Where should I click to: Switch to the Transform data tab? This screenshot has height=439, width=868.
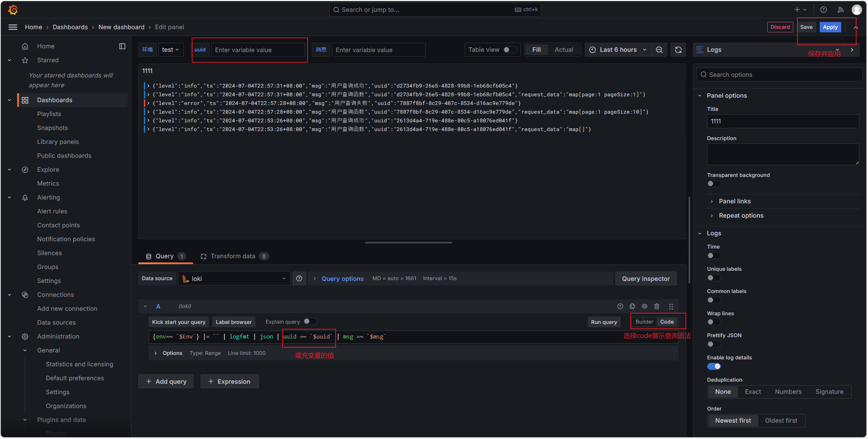pyautogui.click(x=235, y=256)
